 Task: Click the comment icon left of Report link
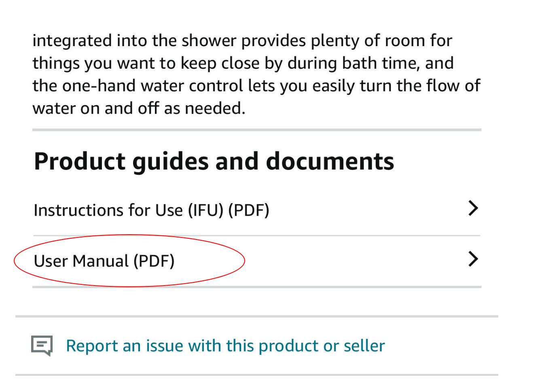click(x=42, y=346)
